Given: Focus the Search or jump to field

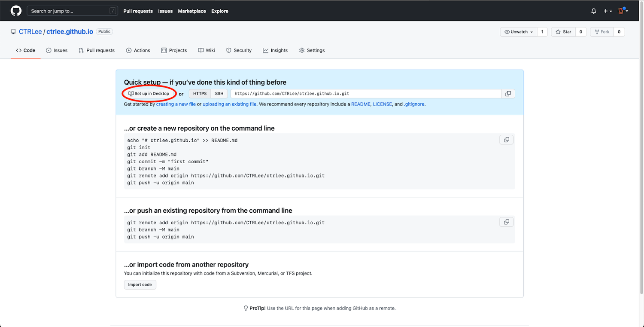Looking at the screenshot, I should point(72,11).
